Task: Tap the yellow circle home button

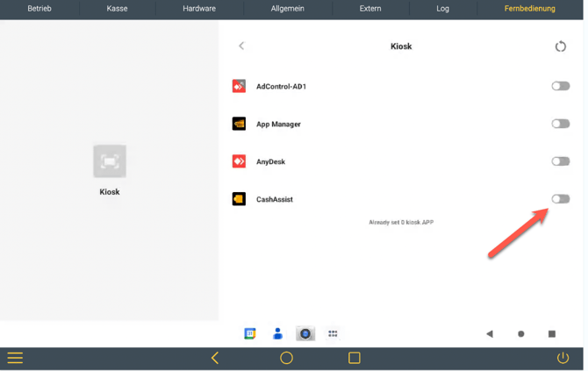Action: coord(286,358)
